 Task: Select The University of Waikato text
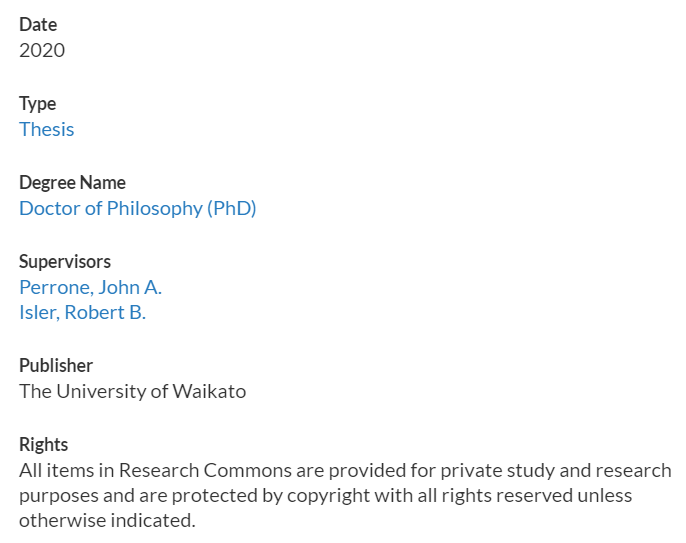pyautogui.click(x=133, y=391)
